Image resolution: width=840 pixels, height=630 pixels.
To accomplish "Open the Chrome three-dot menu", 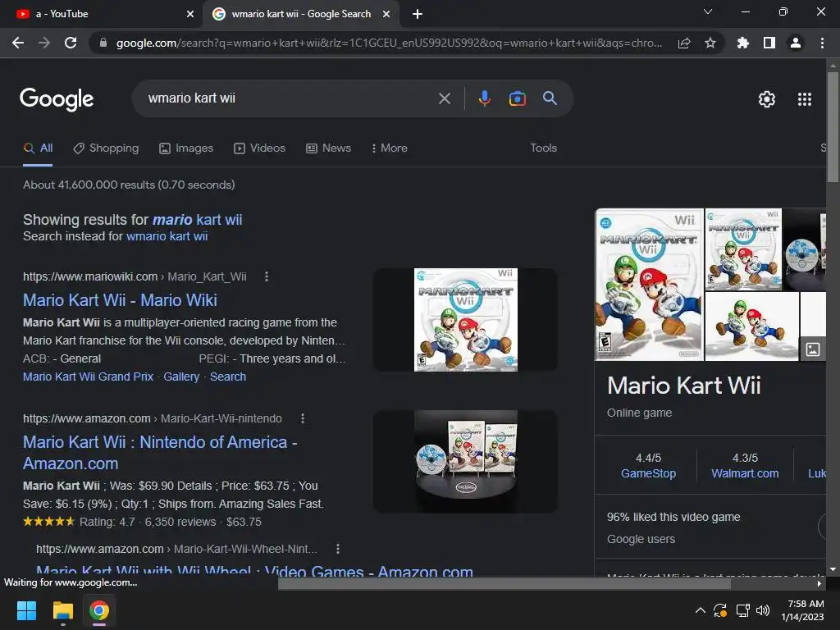I will (822, 43).
